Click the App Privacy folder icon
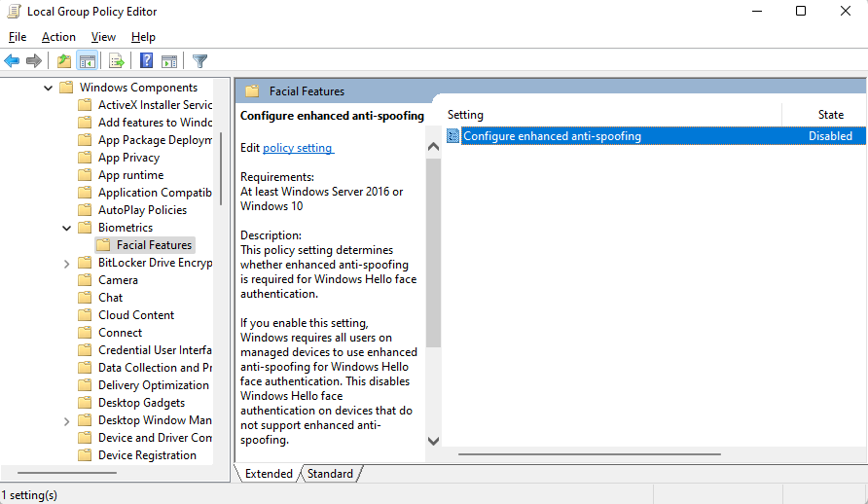Viewport: 868px width, 504px height. click(85, 158)
